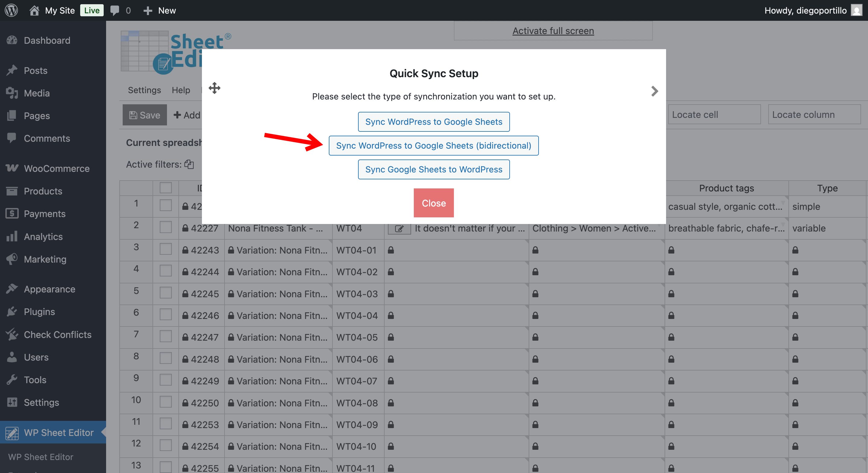Screen dimensions: 868x473
Task: Switch to the Settings tab
Action: [144, 90]
